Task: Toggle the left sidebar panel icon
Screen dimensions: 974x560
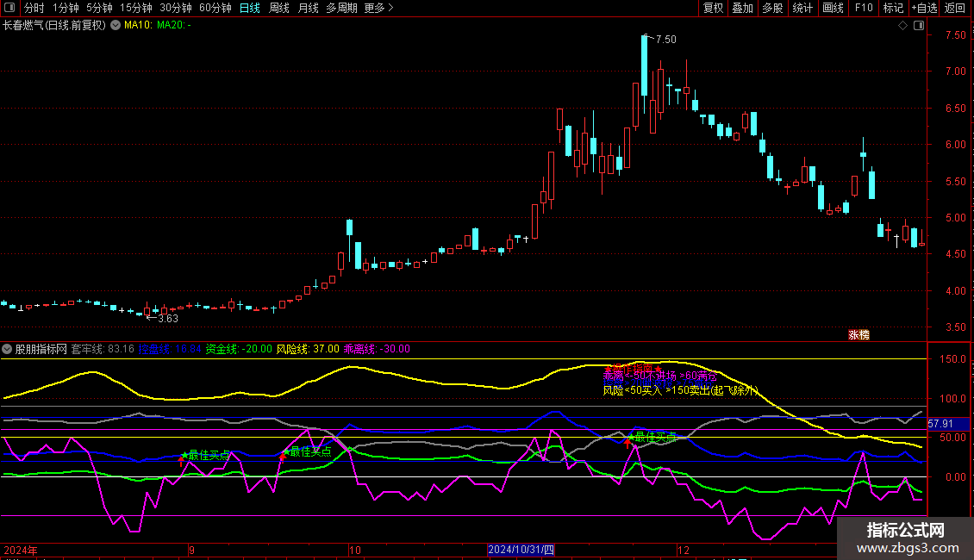Action: 9,8
